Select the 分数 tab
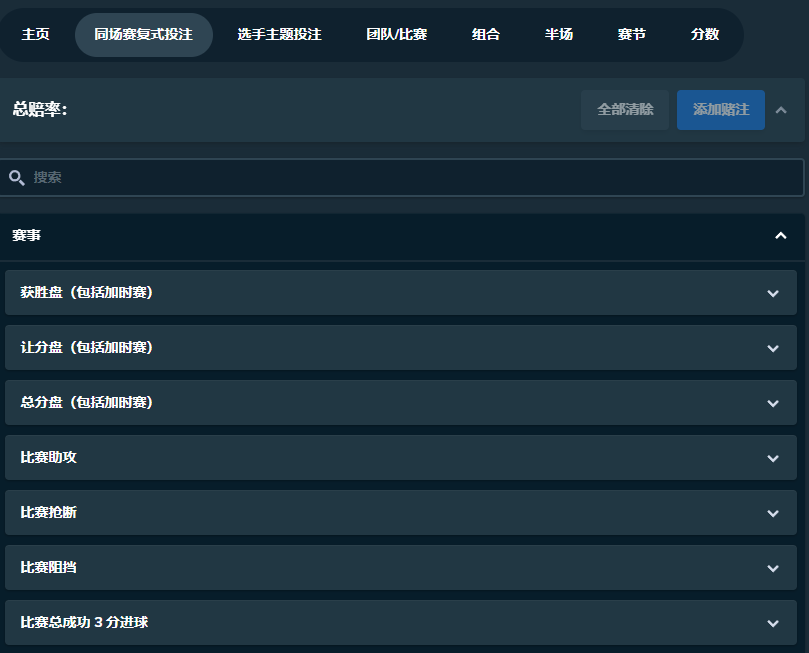Image resolution: width=809 pixels, height=653 pixels. [705, 35]
